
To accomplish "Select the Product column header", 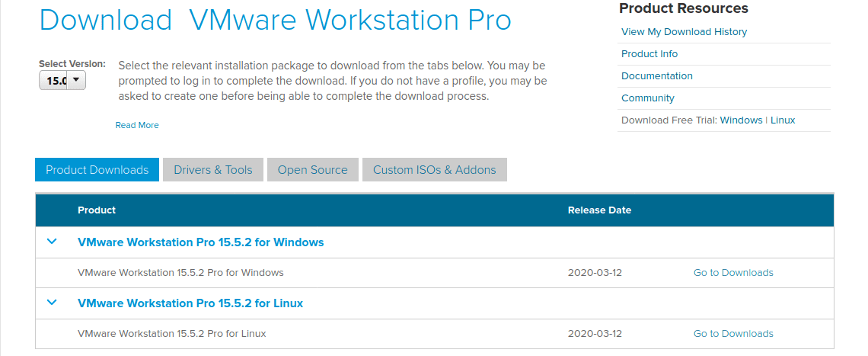I will click(97, 210).
